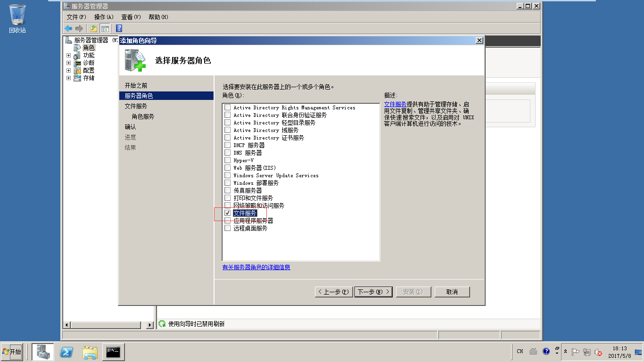This screenshot has height=362, width=644.
Task: Launch PowerShell from the taskbar
Action: pos(66,352)
